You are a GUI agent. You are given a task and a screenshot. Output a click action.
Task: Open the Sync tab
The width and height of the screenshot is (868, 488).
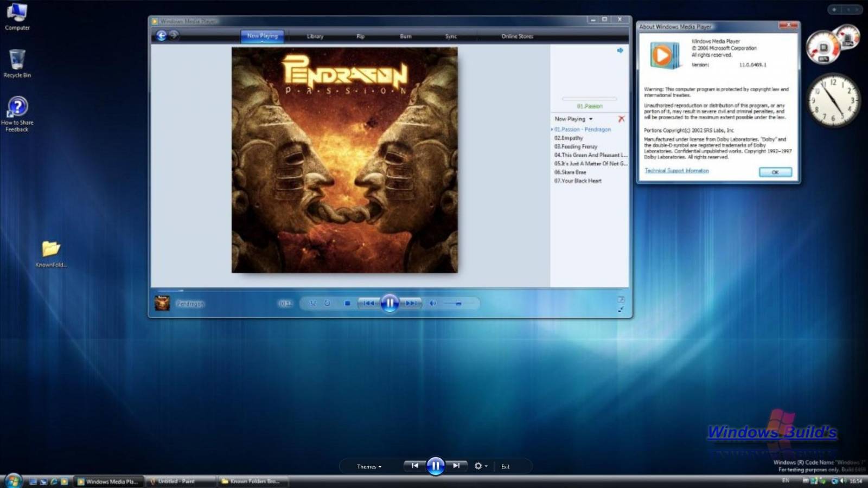(451, 36)
